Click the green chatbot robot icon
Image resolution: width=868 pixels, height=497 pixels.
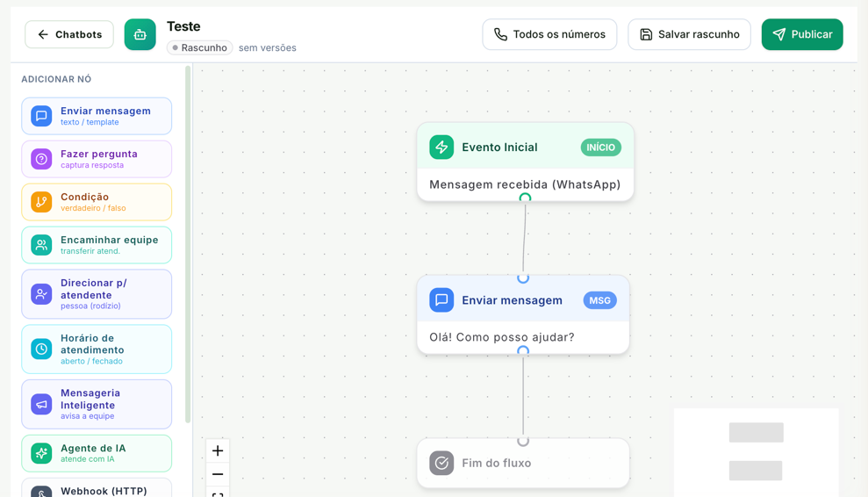pyautogui.click(x=140, y=34)
